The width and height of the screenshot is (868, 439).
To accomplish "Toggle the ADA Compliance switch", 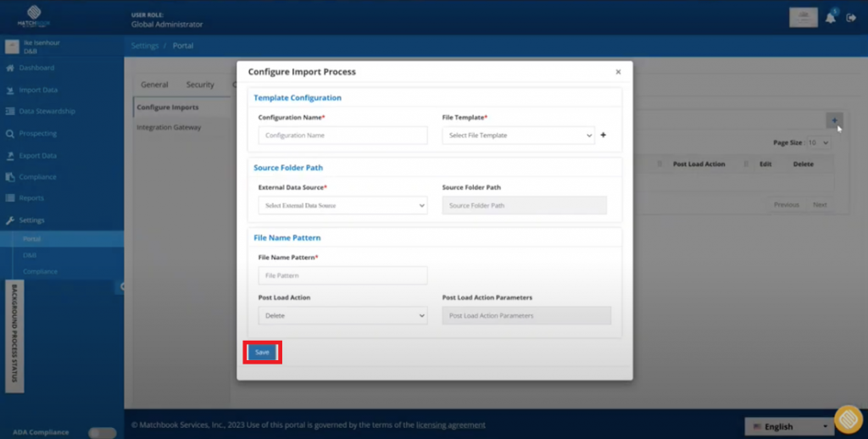I will coord(102,432).
